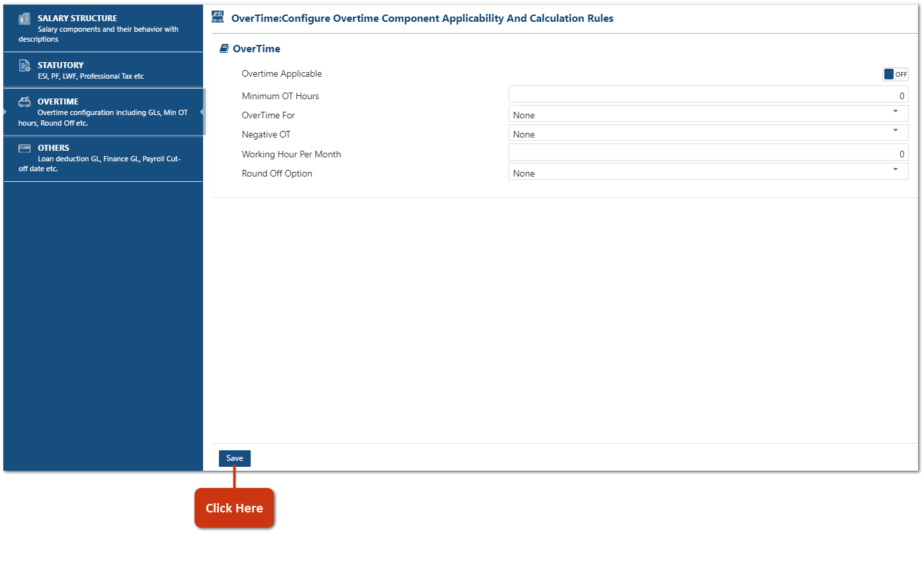Click the Loan deduction GL description text

(x=100, y=163)
